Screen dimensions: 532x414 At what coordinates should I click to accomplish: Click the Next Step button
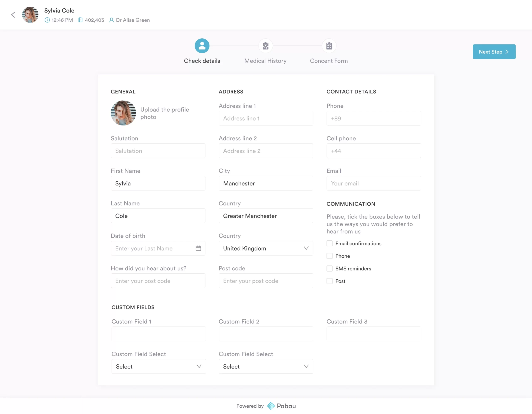494,52
